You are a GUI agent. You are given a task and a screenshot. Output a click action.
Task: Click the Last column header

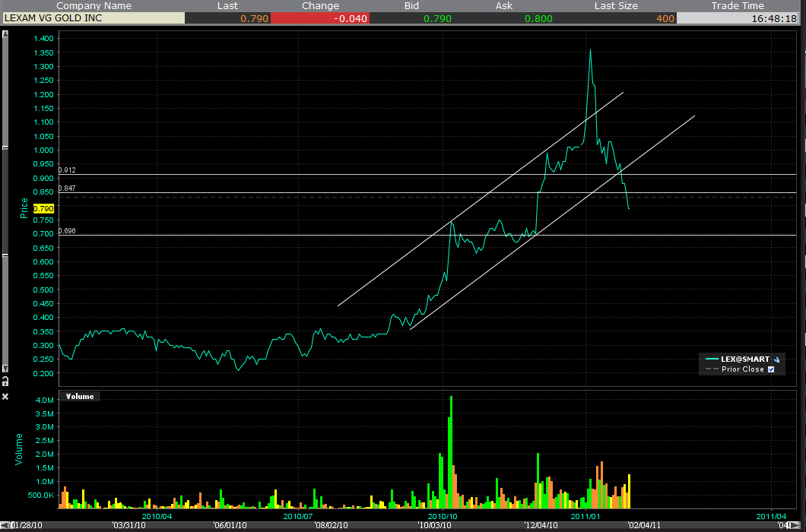[x=227, y=5]
